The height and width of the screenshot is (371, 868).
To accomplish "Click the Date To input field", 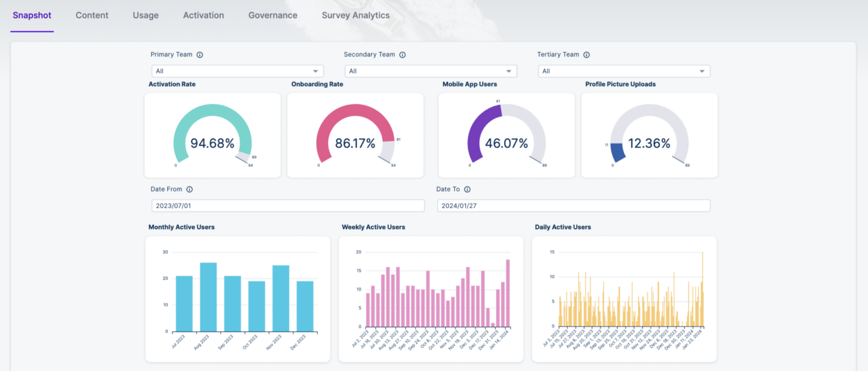I will [573, 205].
